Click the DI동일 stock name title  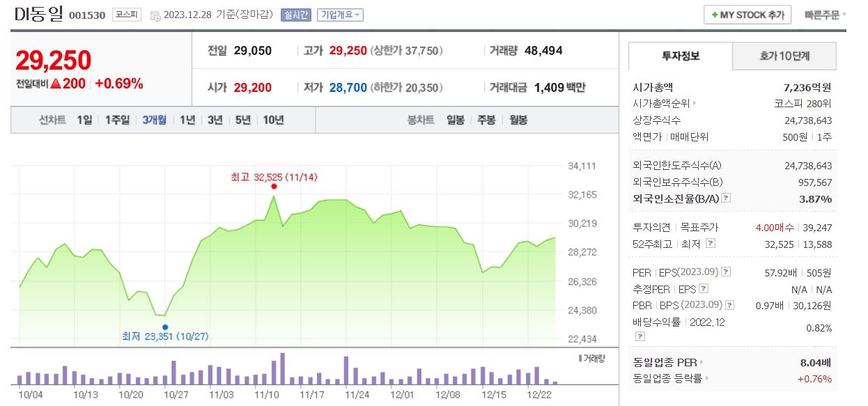click(x=38, y=14)
